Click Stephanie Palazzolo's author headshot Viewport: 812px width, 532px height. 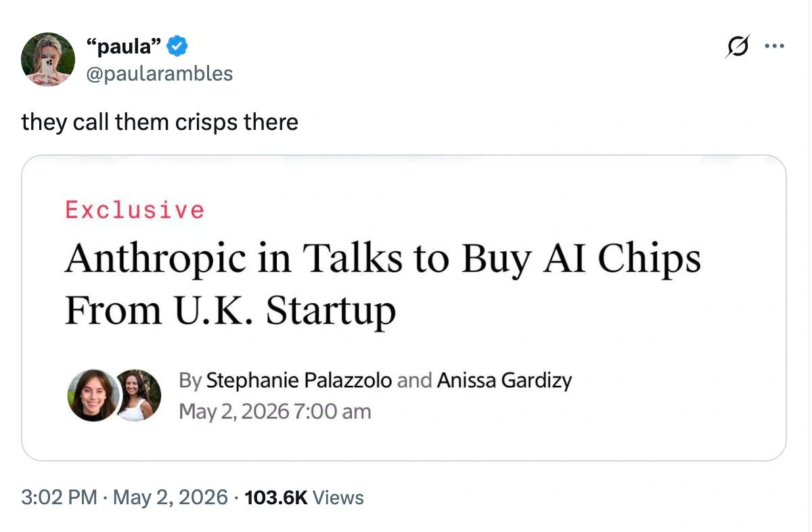click(93, 395)
